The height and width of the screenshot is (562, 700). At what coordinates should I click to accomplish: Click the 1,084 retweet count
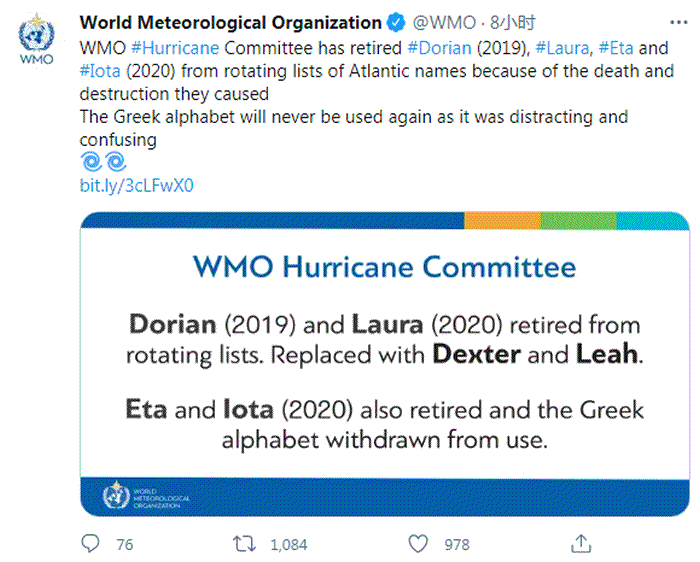pyautogui.click(x=287, y=544)
